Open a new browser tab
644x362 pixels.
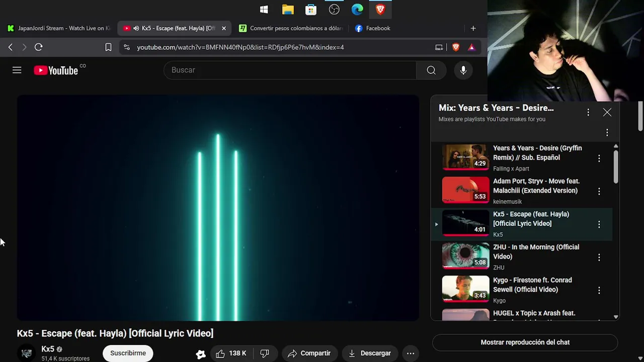(x=473, y=29)
